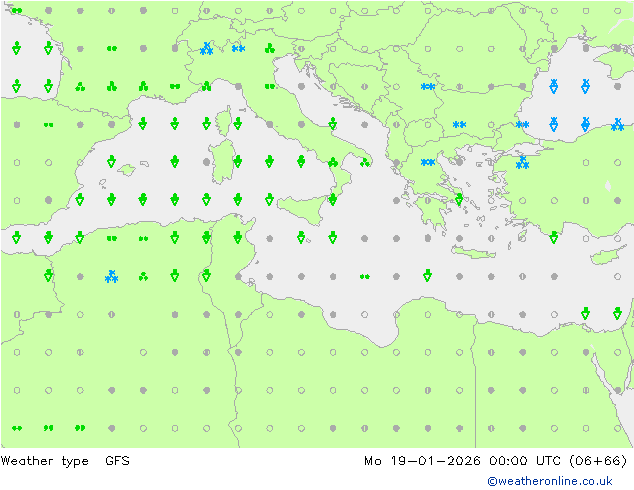The height and width of the screenshot is (490, 634).
Task: Click the triple snowflake on the eastern Black Sea coast
Action: coord(617,125)
